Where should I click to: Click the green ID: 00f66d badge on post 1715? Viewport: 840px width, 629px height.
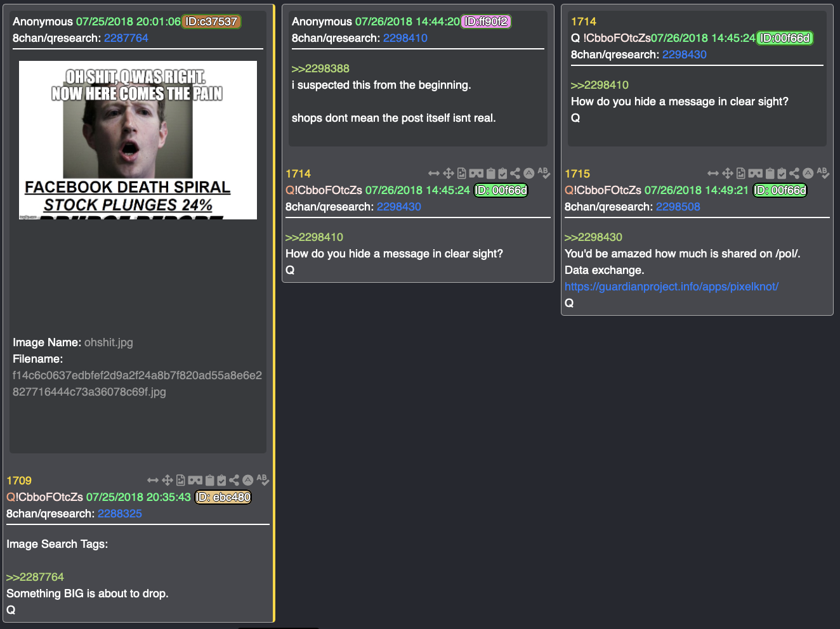point(780,190)
